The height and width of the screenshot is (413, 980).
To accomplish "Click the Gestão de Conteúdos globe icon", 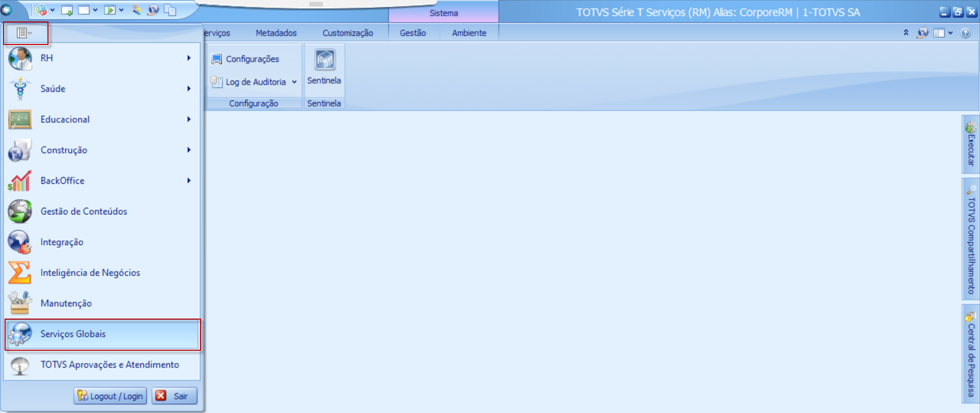I will click(x=20, y=211).
